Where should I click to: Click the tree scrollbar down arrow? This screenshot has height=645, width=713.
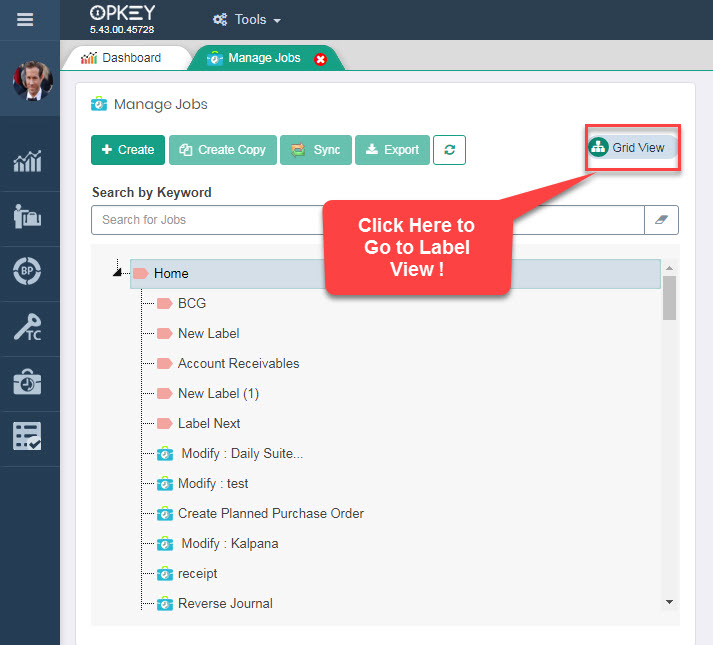(669, 602)
